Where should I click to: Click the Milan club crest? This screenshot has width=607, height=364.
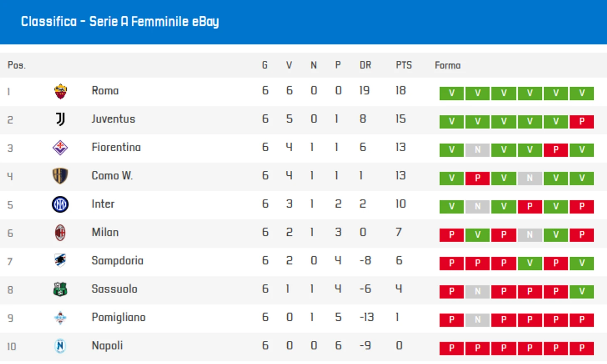[60, 233]
